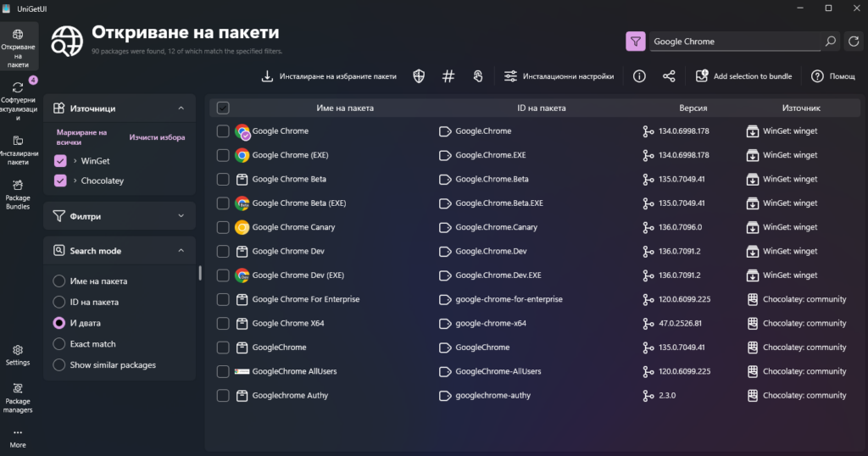Image resolution: width=868 pixels, height=456 pixels.
Task: Select the GoogleChrome package name row
Action: click(x=279, y=348)
